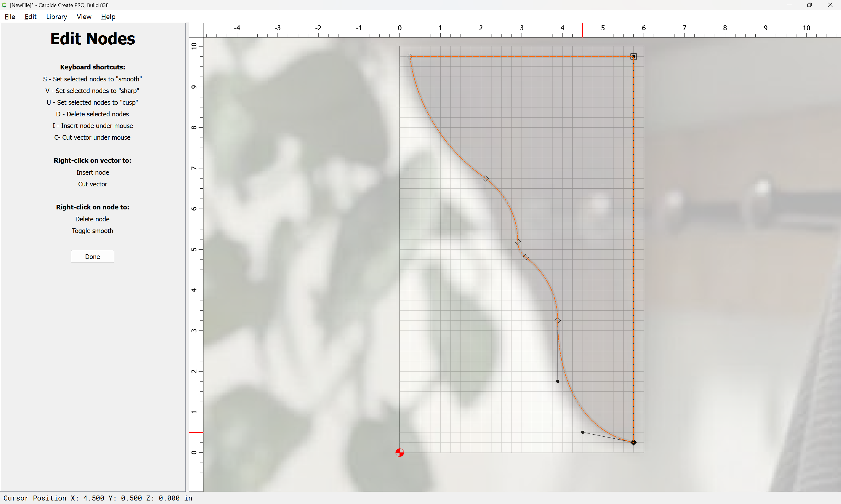The height and width of the screenshot is (504, 841).
Task: Open the Edit menu
Action: coord(30,17)
